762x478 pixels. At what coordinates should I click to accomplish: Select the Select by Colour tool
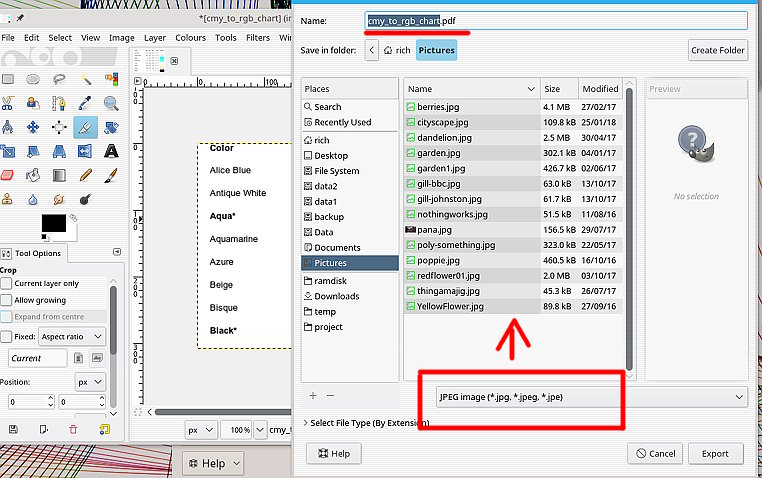(111, 79)
